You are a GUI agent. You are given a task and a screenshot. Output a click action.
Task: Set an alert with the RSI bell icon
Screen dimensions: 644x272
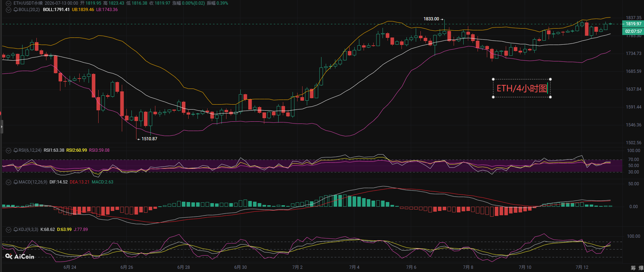click(x=16, y=150)
